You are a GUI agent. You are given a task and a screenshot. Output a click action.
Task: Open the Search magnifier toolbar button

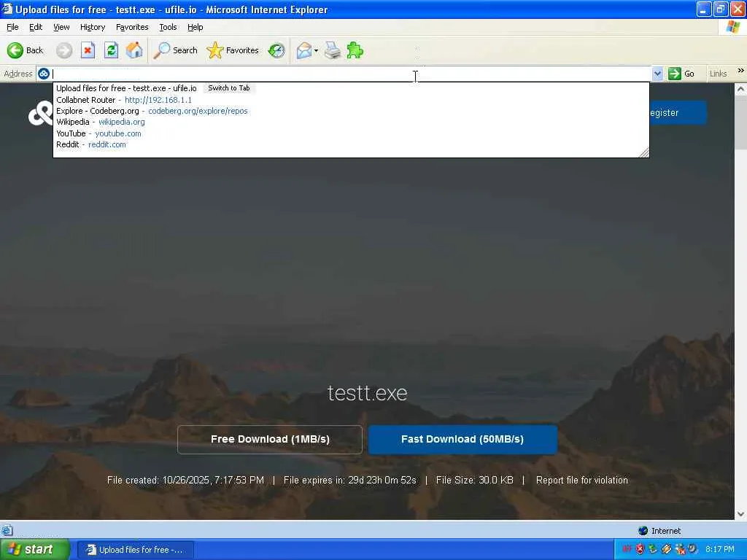175,50
